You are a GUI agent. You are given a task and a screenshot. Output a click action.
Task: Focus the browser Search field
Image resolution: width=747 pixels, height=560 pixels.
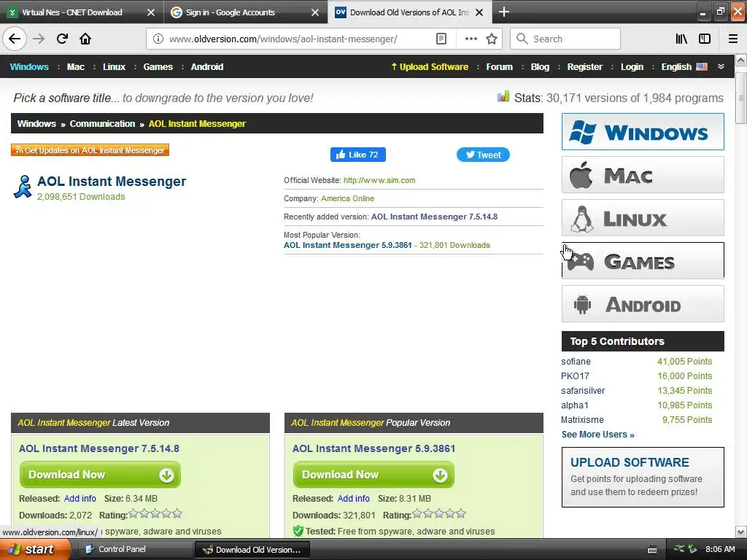click(x=565, y=39)
